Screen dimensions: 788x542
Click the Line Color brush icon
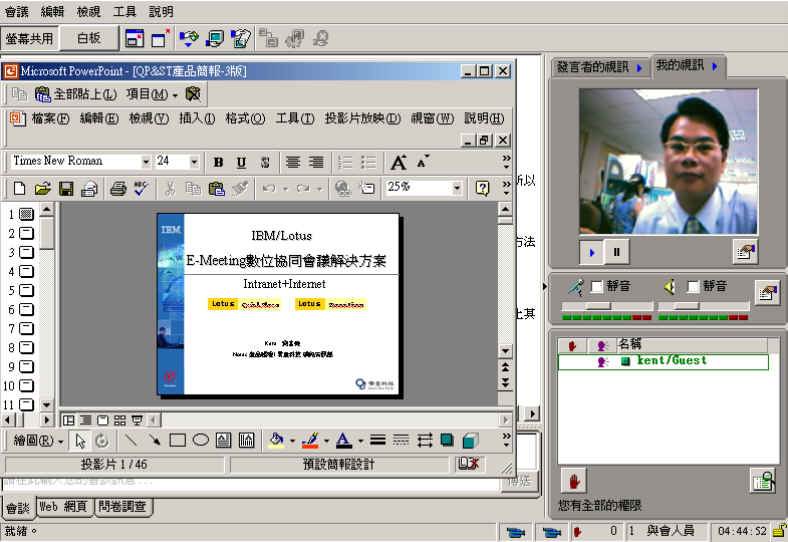point(310,440)
